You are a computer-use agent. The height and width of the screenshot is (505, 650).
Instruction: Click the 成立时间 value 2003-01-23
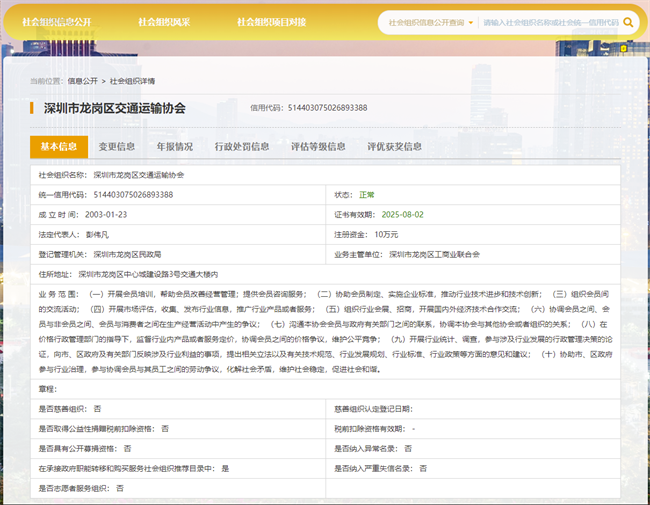pyautogui.click(x=106, y=215)
